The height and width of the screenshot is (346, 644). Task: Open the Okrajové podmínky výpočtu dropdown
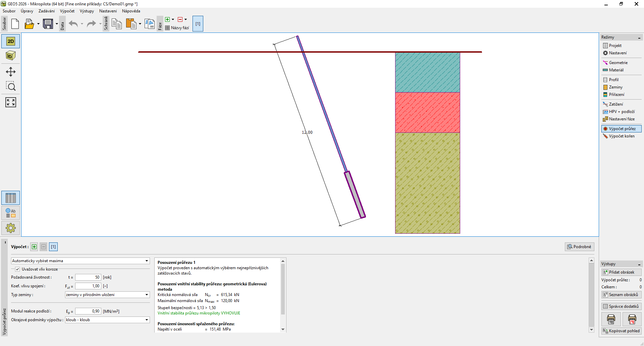107,320
